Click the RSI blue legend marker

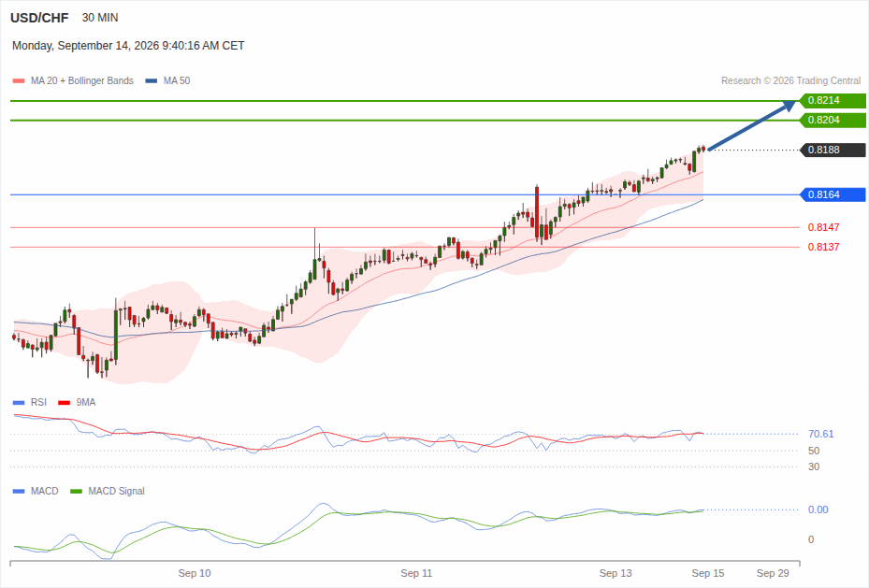click(x=19, y=403)
